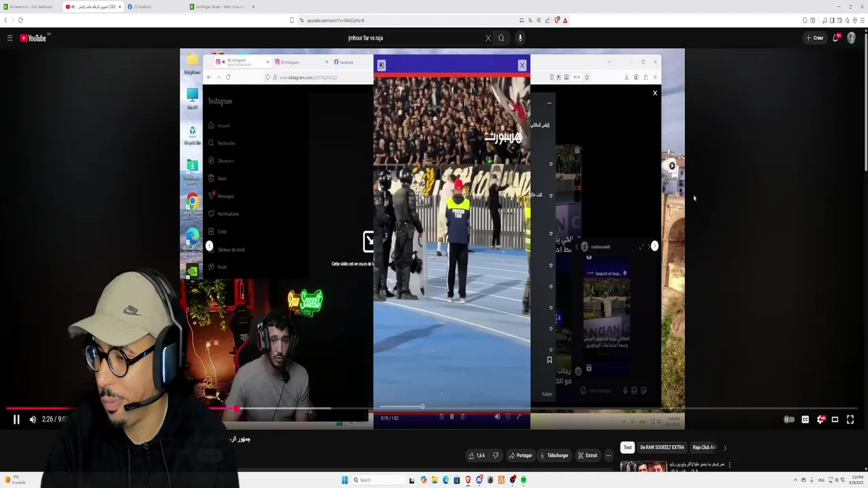Like the video (1,6 k)

click(477, 455)
